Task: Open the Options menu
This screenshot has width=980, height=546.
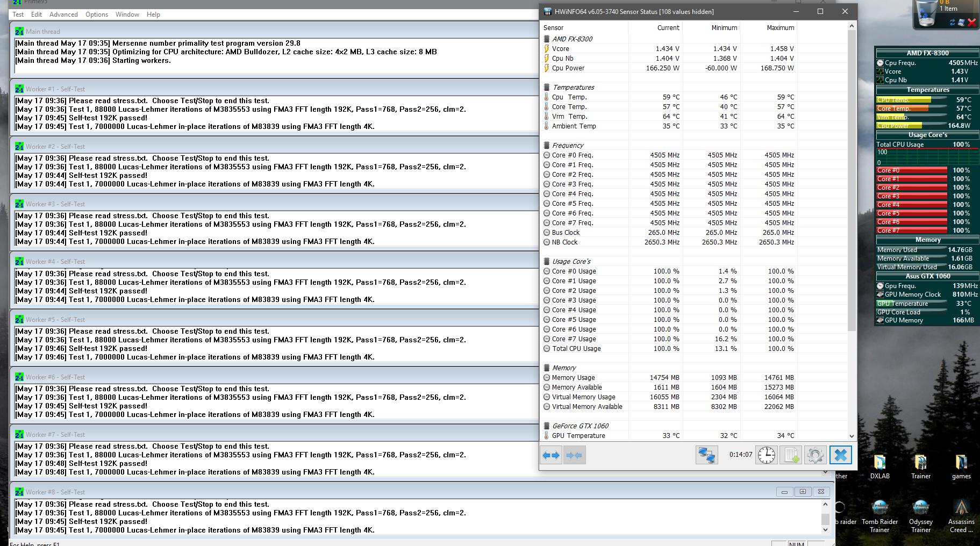Action: (x=97, y=15)
